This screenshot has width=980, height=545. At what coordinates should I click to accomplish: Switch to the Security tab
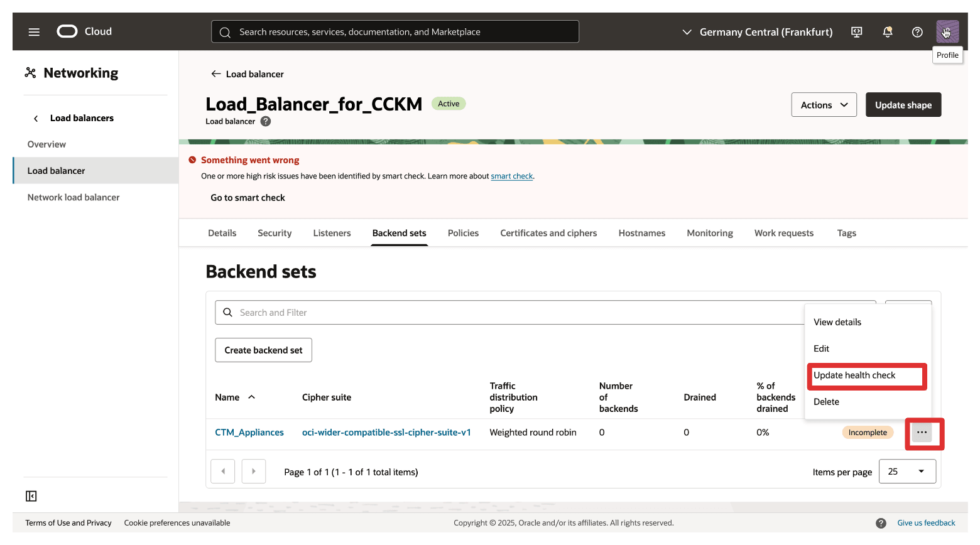(x=275, y=233)
